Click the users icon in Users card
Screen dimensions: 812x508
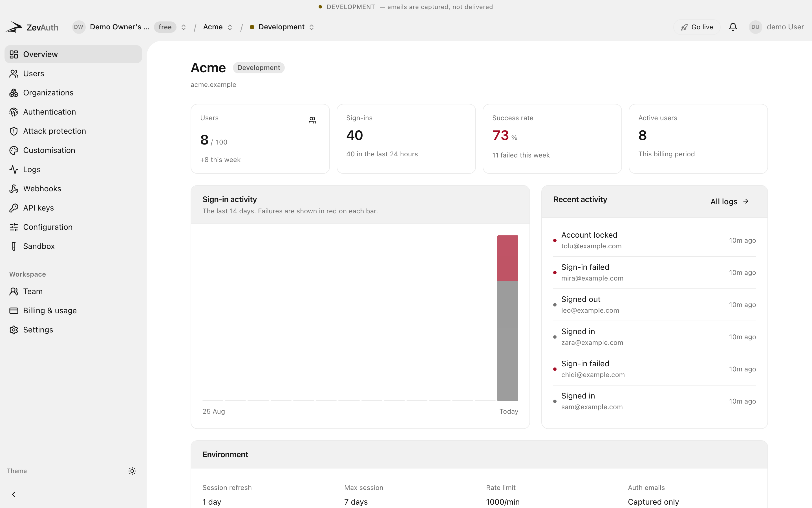point(312,120)
